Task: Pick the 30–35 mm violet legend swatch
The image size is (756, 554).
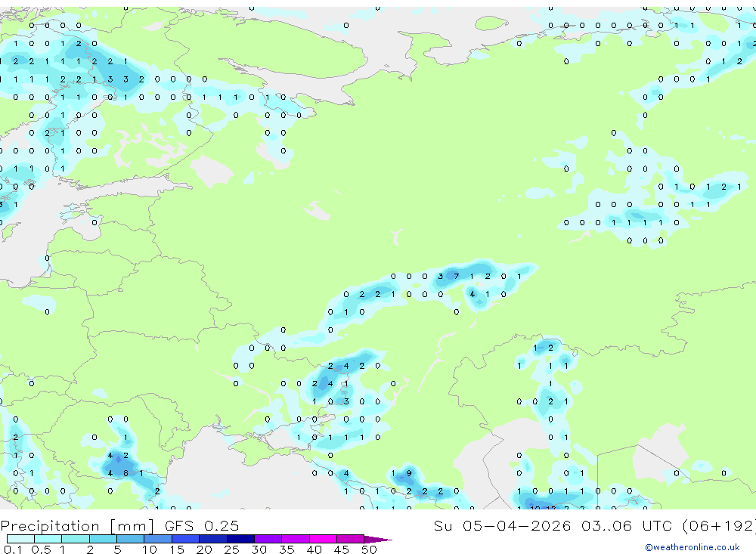Action: [268, 539]
